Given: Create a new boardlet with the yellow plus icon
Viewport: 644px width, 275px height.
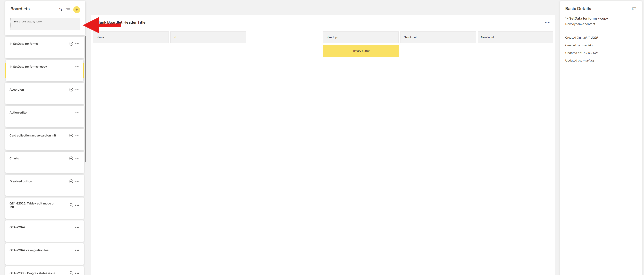Looking at the screenshot, I should coord(77,10).
